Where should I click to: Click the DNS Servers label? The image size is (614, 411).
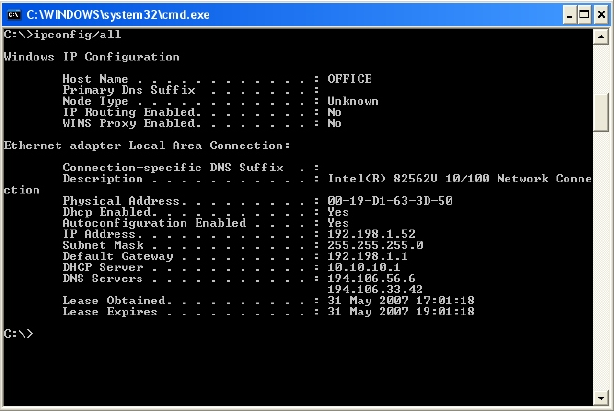tap(103, 278)
